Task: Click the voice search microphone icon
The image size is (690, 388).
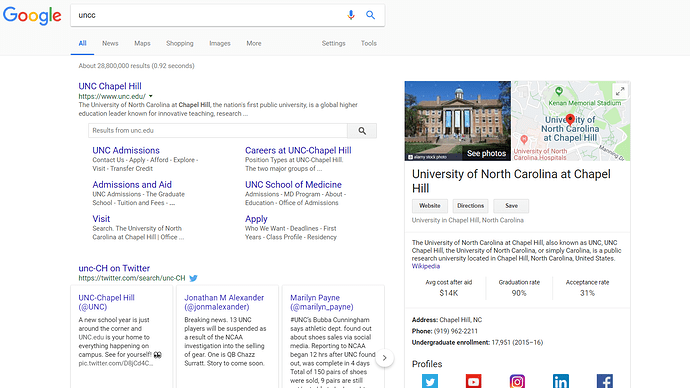Action: (x=351, y=15)
